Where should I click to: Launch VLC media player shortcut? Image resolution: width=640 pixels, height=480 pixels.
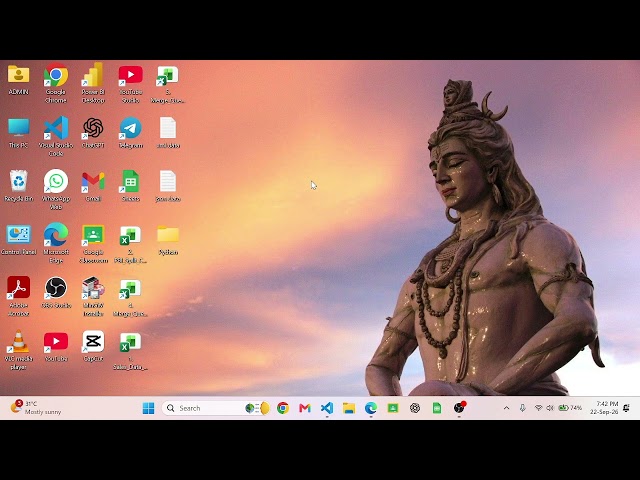pyautogui.click(x=18, y=350)
